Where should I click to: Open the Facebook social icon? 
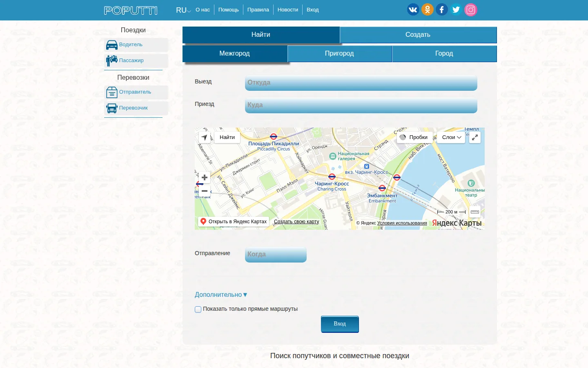pyautogui.click(x=442, y=9)
